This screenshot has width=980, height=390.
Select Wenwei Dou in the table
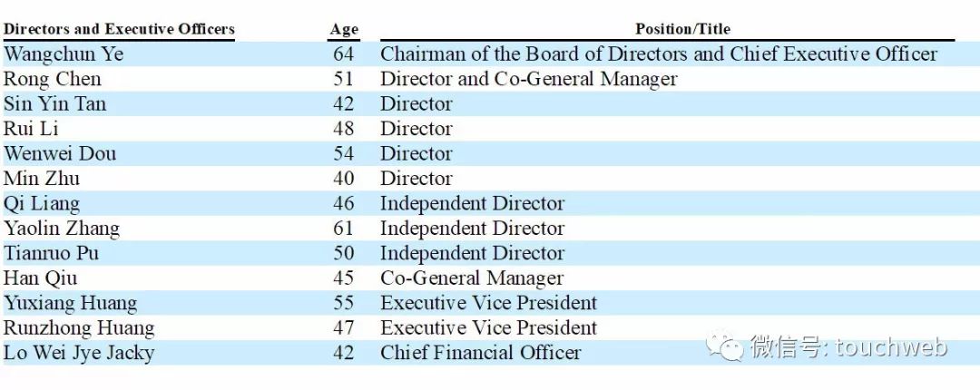point(60,154)
